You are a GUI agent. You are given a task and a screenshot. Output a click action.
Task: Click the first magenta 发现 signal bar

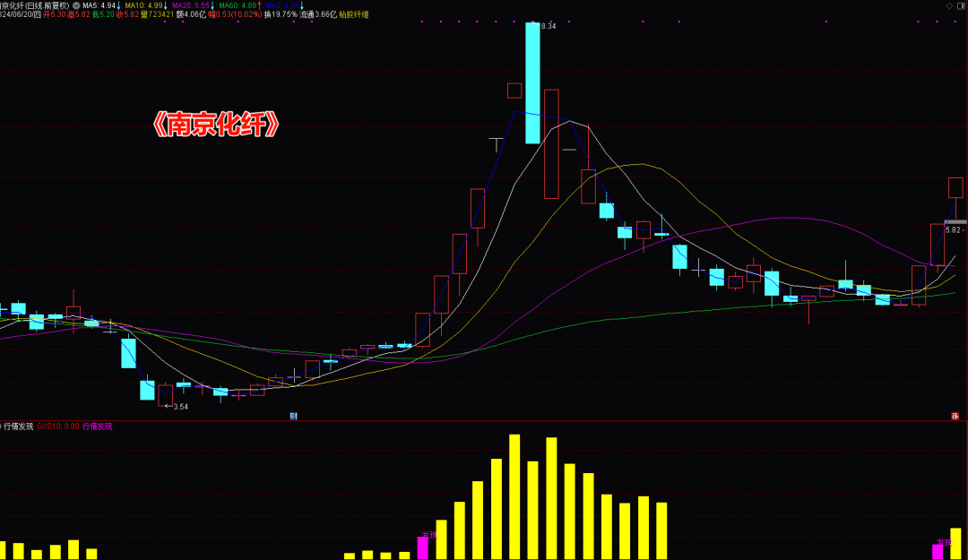tap(423, 547)
